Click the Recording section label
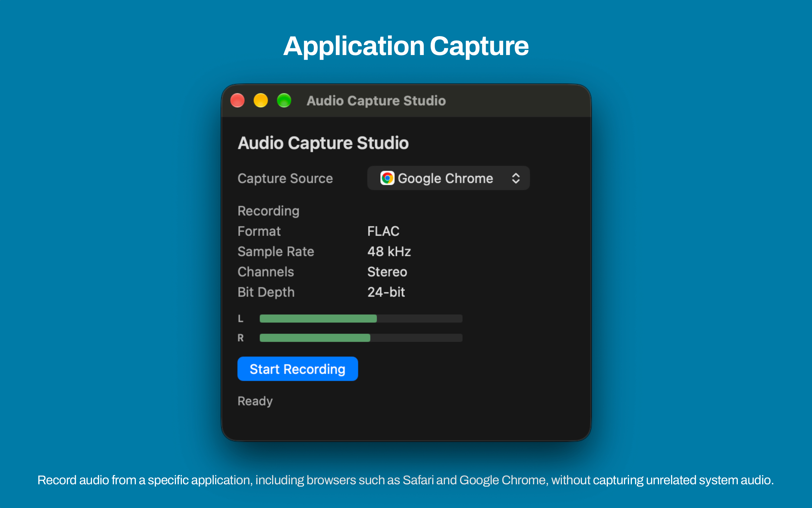The height and width of the screenshot is (508, 812). (268, 211)
